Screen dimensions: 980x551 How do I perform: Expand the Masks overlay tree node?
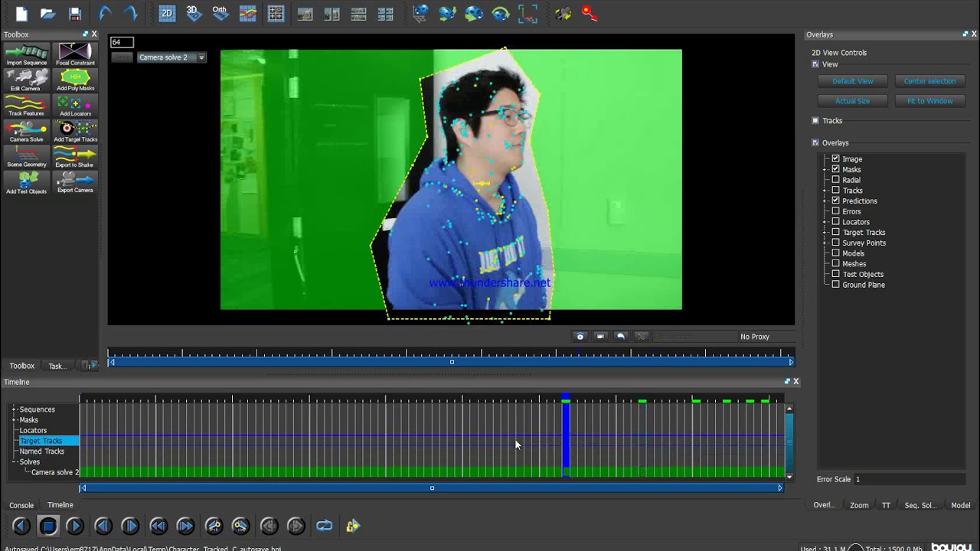pyautogui.click(x=825, y=169)
